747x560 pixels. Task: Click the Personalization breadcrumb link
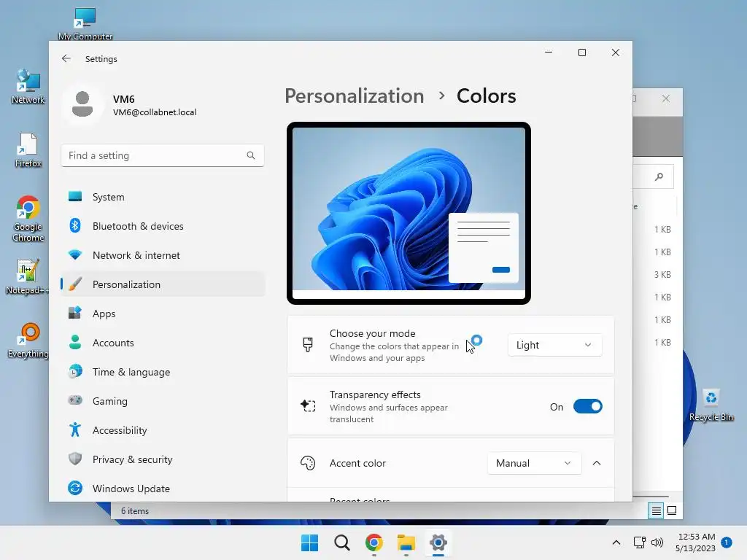tap(354, 96)
